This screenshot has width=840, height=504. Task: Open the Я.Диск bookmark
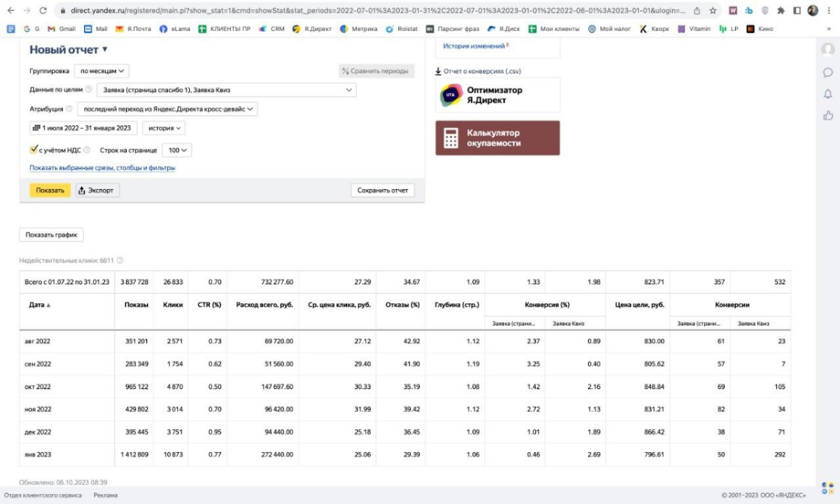click(x=504, y=29)
